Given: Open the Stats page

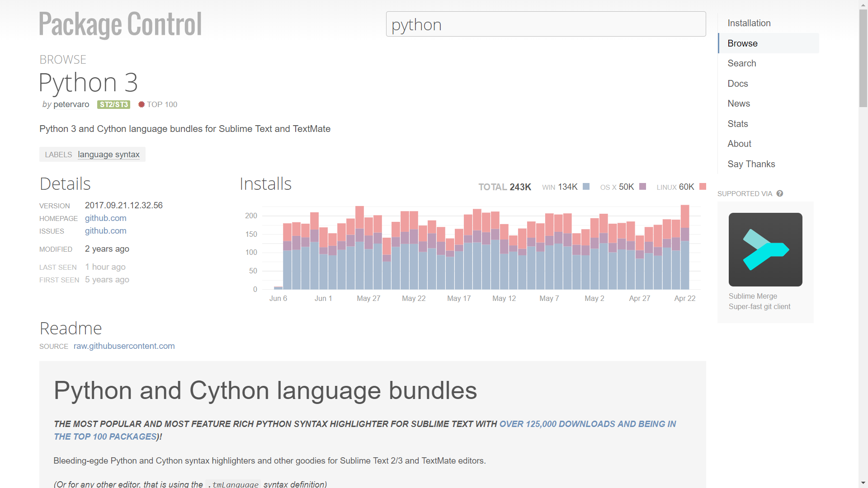Looking at the screenshot, I should [737, 124].
